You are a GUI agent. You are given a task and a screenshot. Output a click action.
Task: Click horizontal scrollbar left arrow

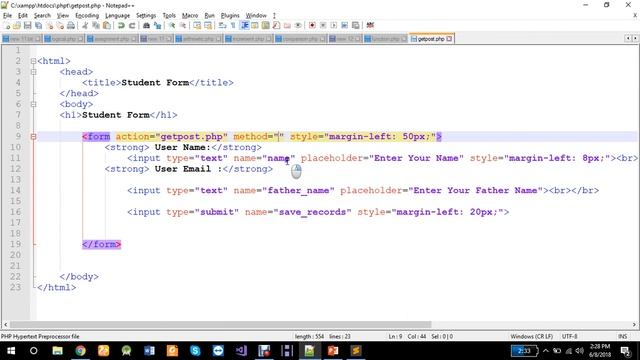click(x=5, y=325)
